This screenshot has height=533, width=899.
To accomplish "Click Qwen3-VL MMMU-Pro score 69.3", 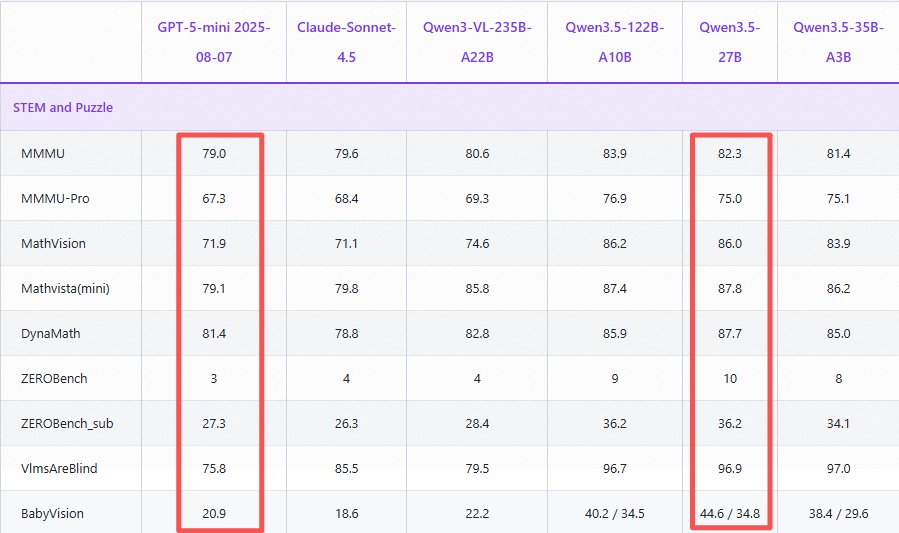I will click(x=477, y=199).
